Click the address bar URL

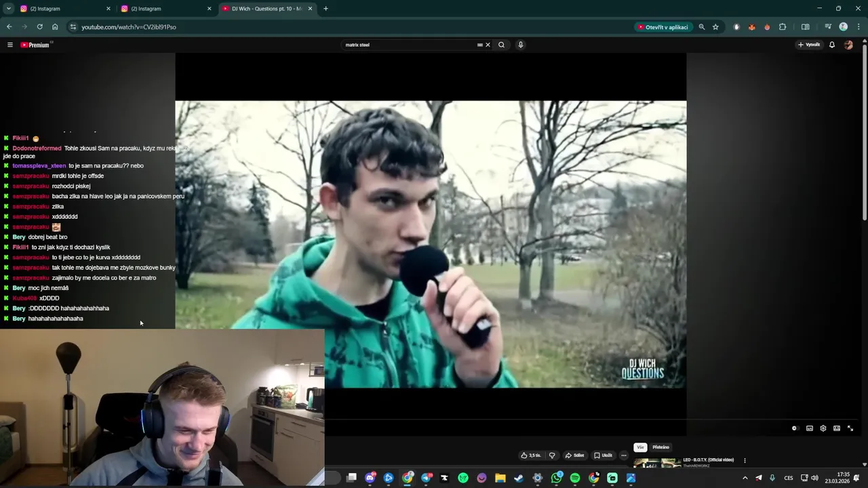[x=129, y=27]
